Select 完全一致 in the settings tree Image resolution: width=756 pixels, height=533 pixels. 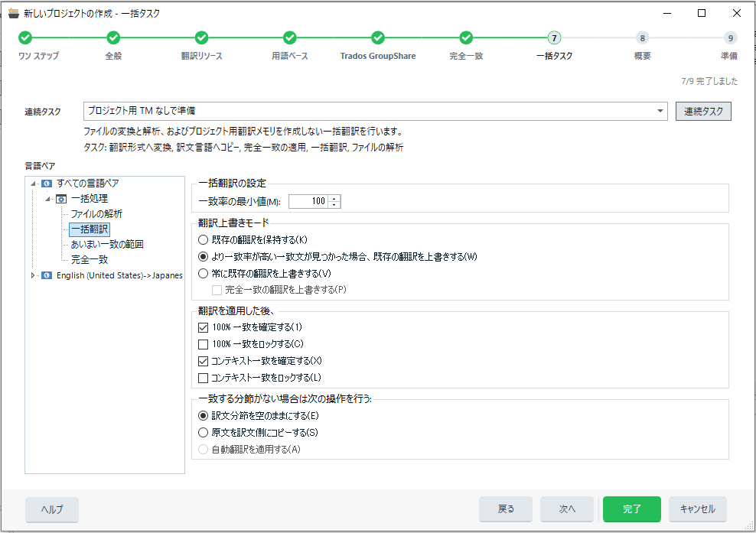(x=90, y=260)
